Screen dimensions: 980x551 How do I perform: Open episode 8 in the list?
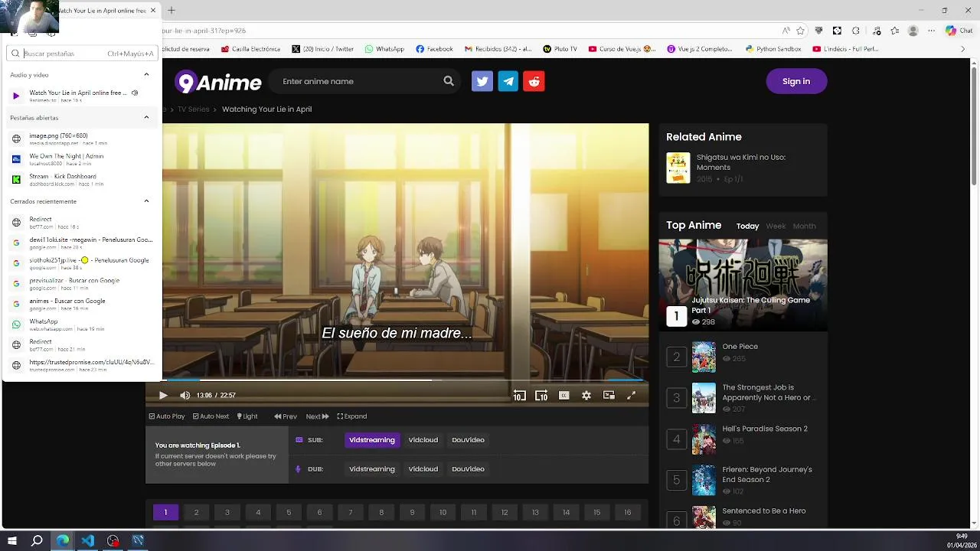381,513
